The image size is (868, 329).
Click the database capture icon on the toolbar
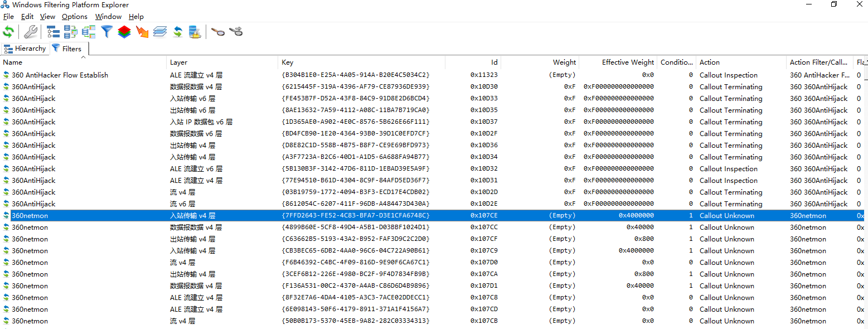(x=195, y=32)
